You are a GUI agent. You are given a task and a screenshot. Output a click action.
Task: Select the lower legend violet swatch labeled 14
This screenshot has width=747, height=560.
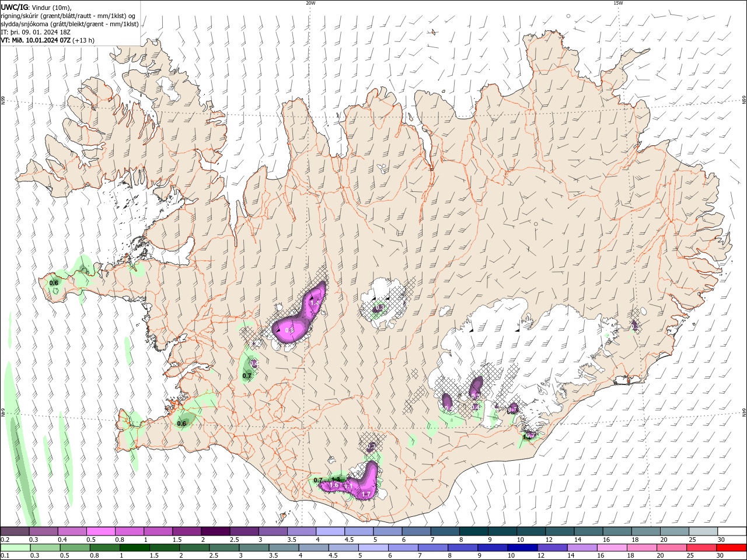pyautogui.click(x=583, y=548)
